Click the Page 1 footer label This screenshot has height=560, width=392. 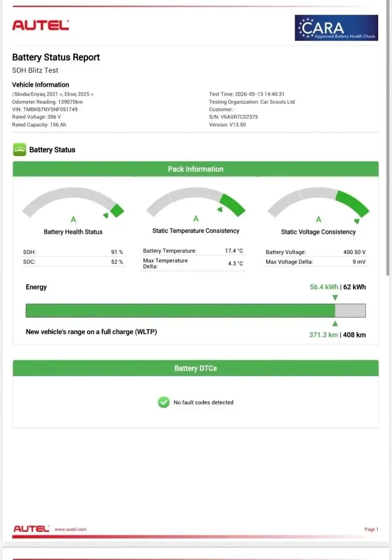coord(371,529)
